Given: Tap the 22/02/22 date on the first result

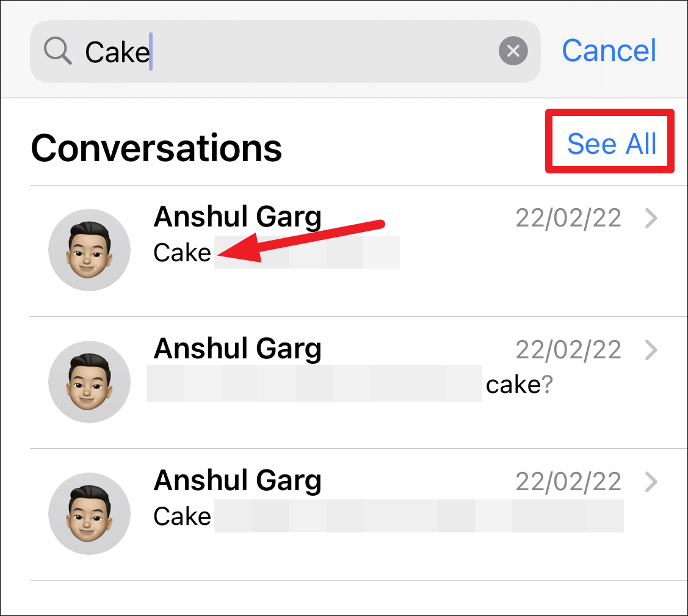Looking at the screenshot, I should 568,218.
